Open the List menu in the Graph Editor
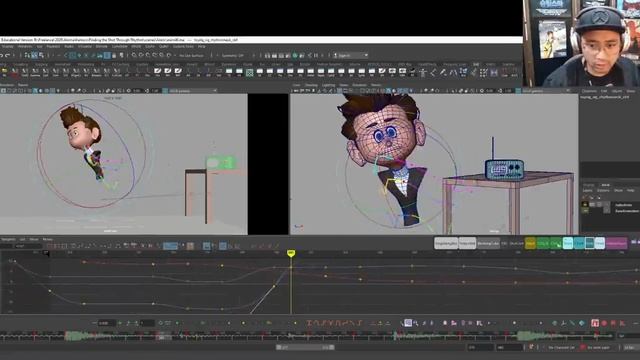640x360 pixels. pos(22,240)
